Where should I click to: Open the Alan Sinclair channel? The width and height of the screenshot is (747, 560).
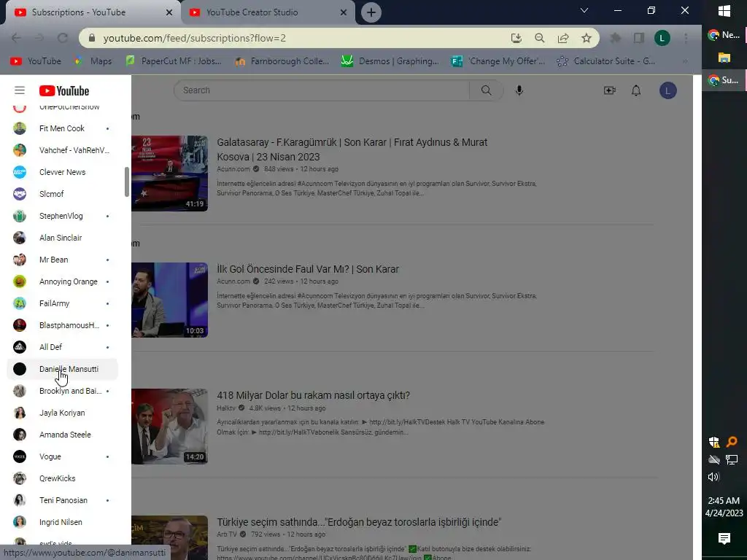click(x=62, y=238)
